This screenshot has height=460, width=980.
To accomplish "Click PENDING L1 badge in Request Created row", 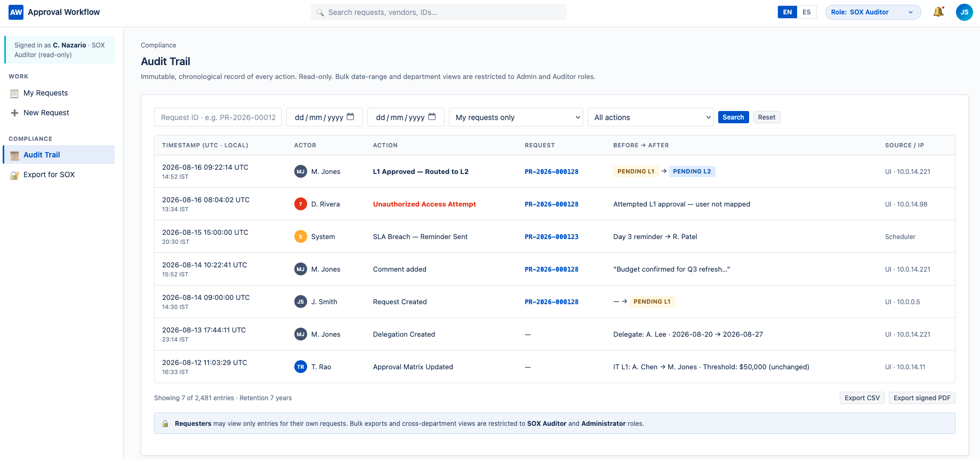I will tap(652, 302).
